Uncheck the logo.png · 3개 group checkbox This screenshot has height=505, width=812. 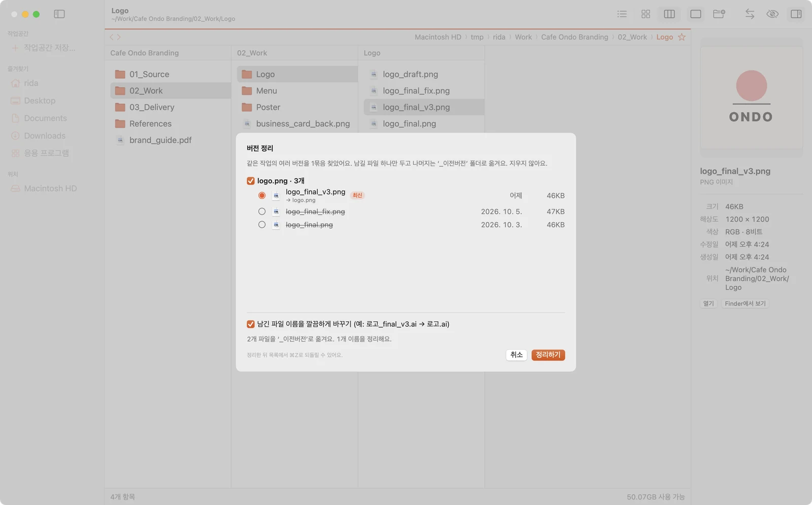(251, 181)
